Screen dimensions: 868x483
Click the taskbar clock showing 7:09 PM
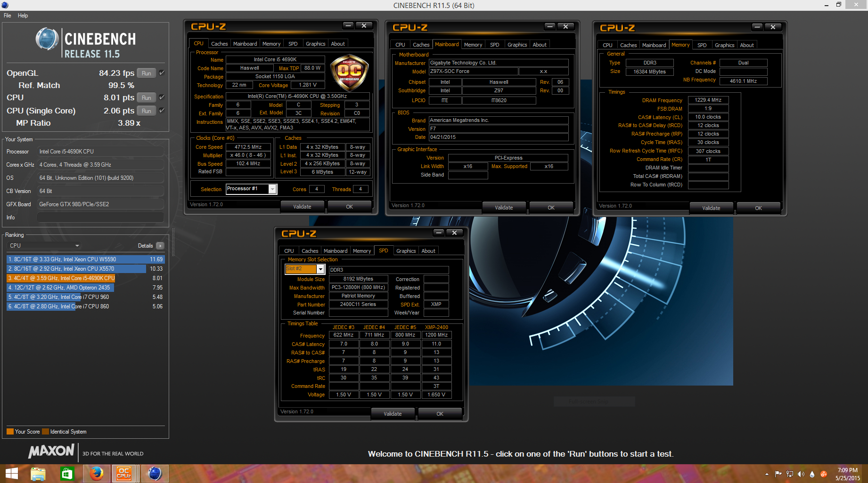847,474
